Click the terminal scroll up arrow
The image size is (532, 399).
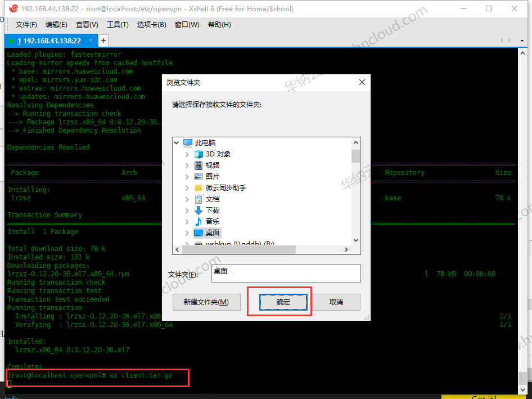[x=522, y=53]
